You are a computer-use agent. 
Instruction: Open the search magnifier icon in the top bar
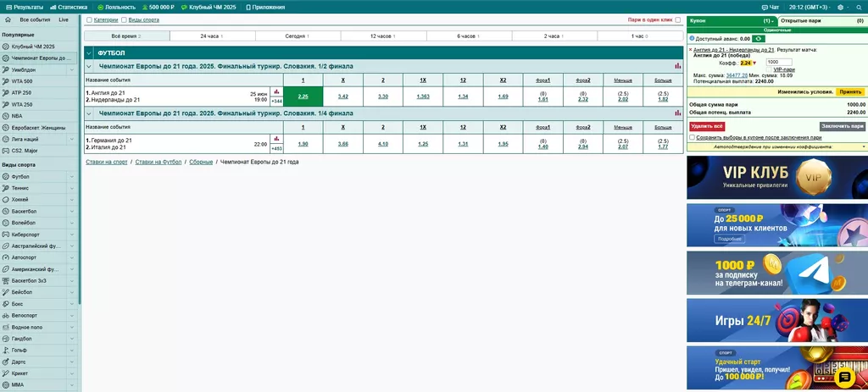coord(859,7)
